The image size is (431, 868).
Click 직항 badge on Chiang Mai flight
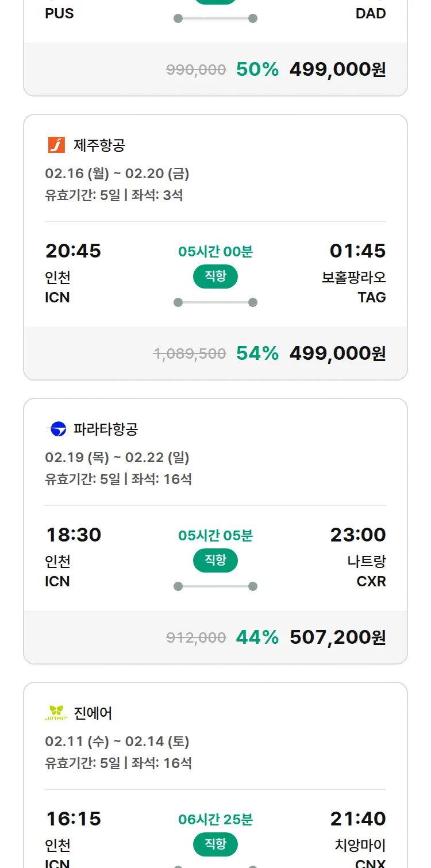point(215,844)
